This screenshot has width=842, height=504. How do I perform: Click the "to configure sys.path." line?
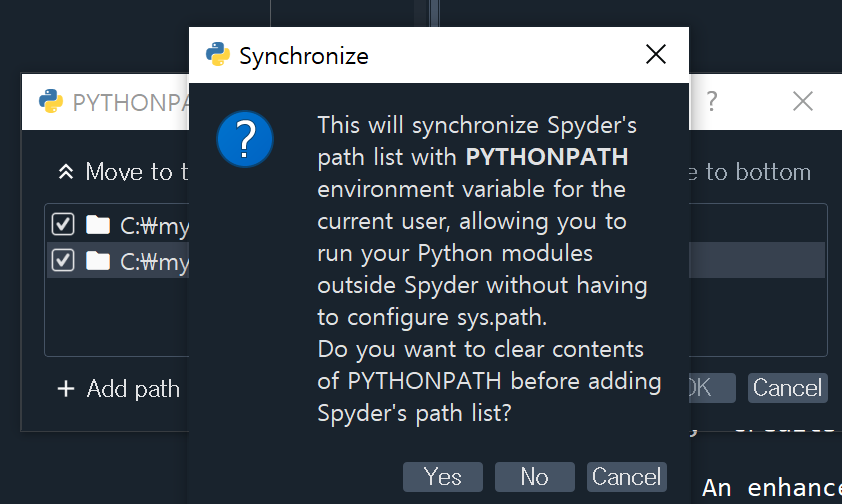(x=432, y=317)
